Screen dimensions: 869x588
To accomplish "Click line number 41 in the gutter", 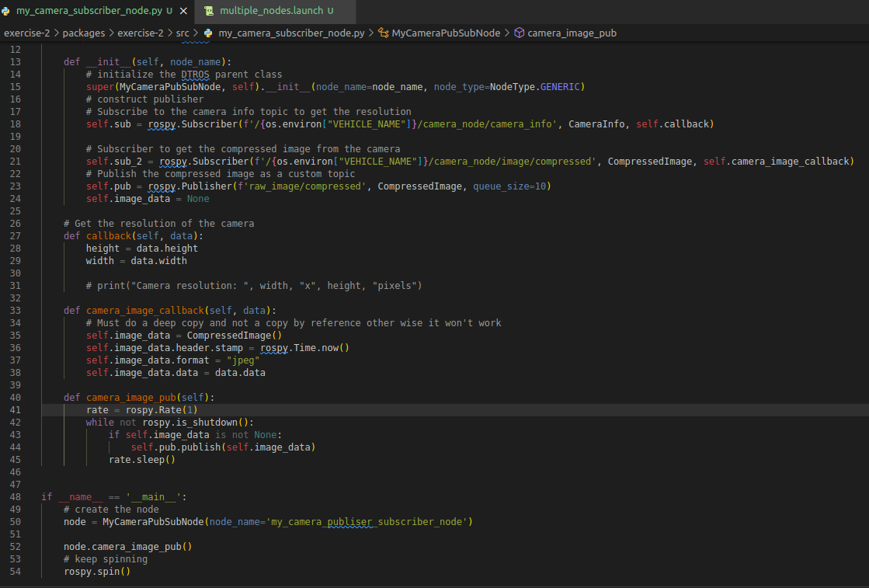I will pos(15,410).
